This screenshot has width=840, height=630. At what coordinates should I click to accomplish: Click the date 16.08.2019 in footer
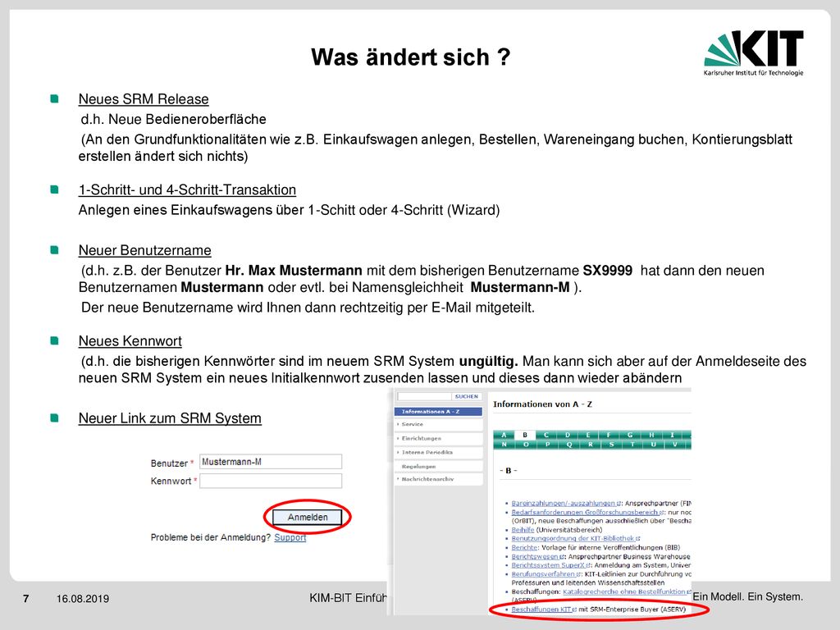(x=83, y=599)
